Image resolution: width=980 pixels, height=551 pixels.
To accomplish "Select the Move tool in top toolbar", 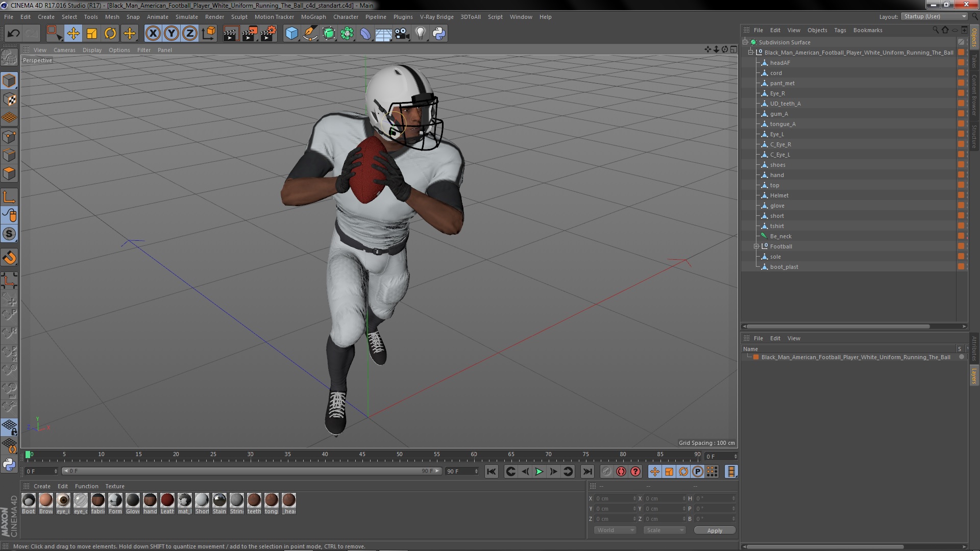I will point(73,34).
